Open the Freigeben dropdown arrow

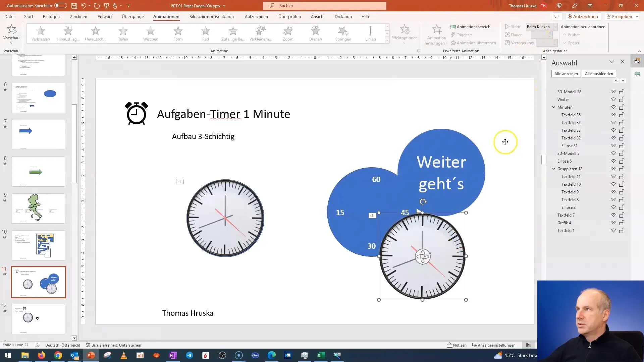click(x=637, y=16)
